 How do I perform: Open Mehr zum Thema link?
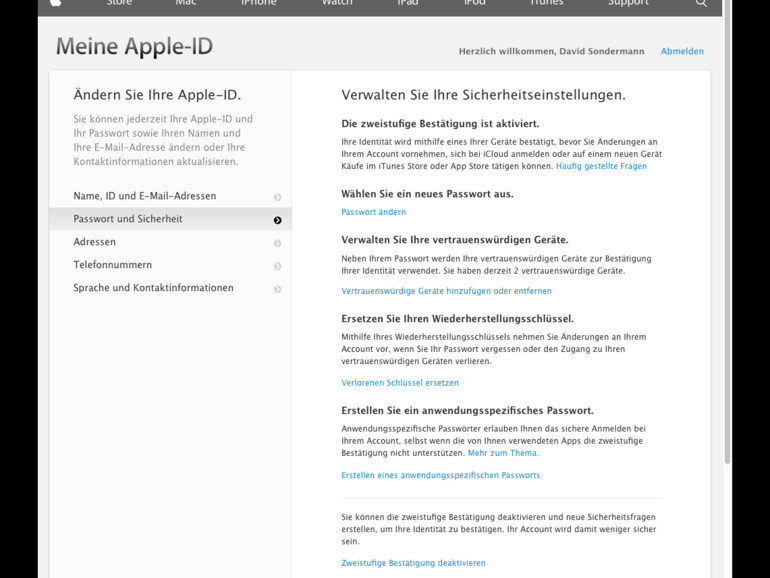503,453
